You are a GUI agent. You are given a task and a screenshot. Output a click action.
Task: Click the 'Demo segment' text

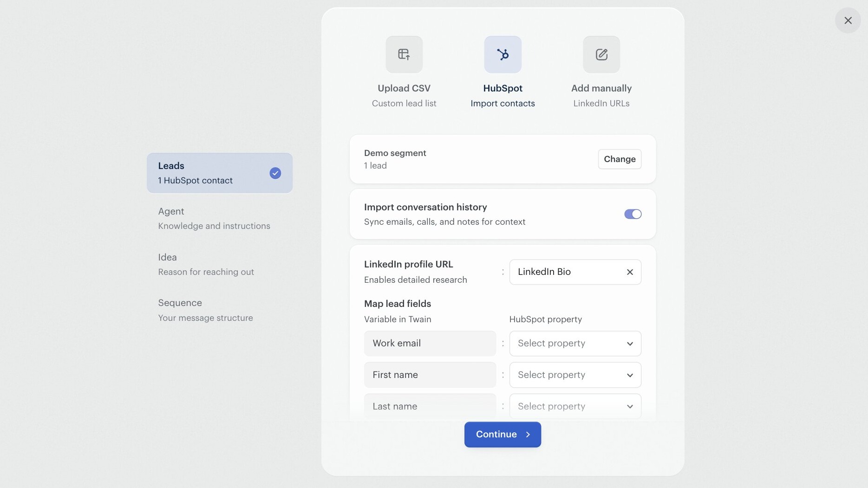(x=395, y=153)
